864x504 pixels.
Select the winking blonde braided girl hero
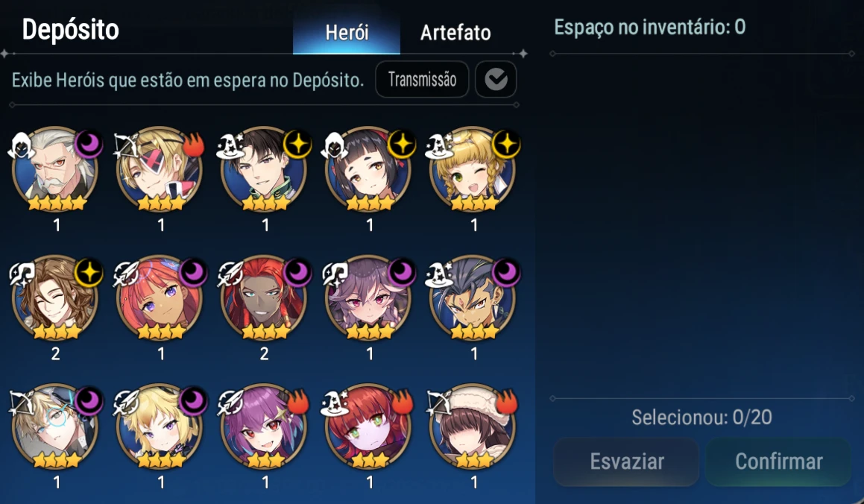click(473, 170)
